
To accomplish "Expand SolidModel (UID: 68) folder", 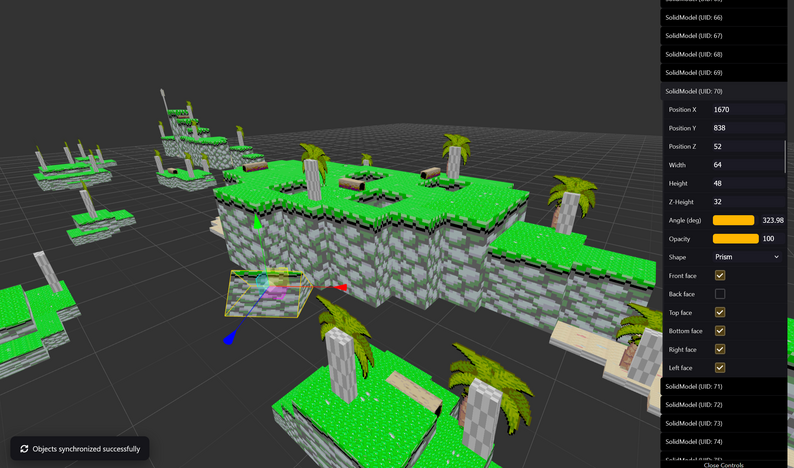I will [x=724, y=54].
